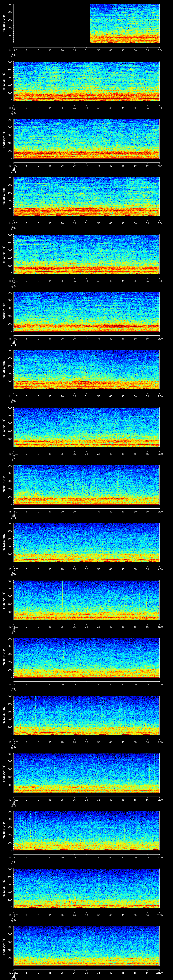Click the 16:14:00 start time label
This screenshot has width=173, height=980.
pyautogui.click(x=13, y=627)
